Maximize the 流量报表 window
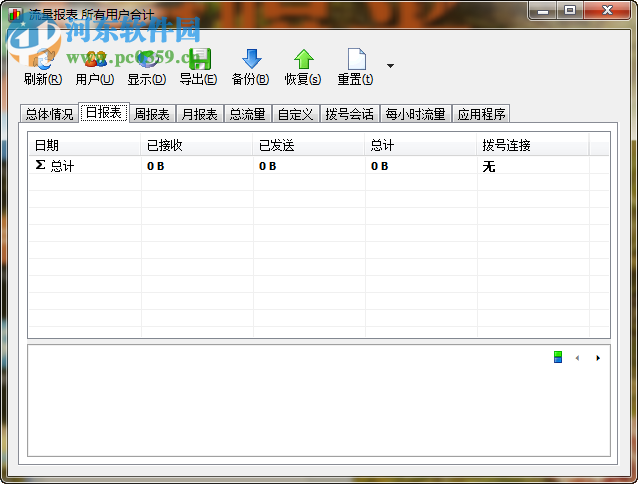 [570, 10]
